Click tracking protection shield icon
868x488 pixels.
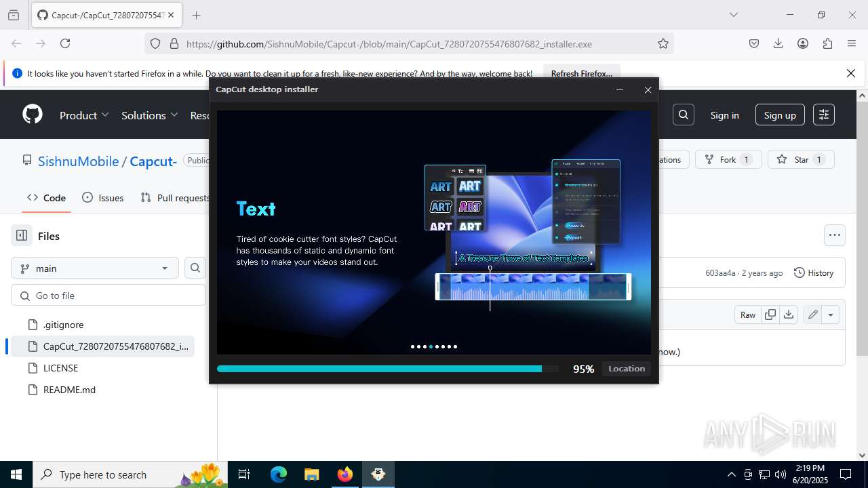pyautogui.click(x=155, y=43)
